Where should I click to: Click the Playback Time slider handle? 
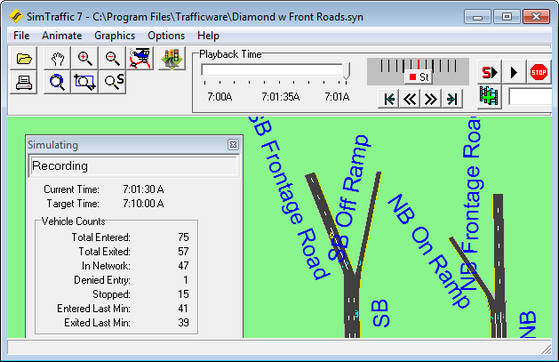click(347, 71)
